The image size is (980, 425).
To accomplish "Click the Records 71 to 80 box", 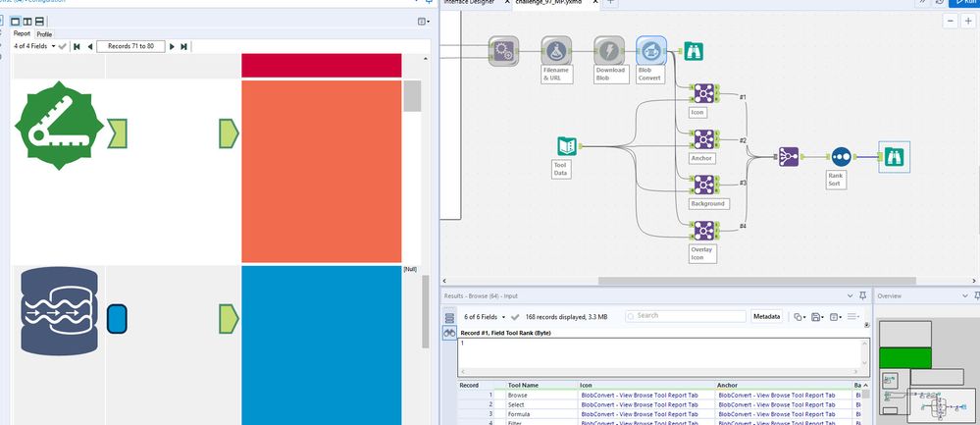I will [130, 46].
